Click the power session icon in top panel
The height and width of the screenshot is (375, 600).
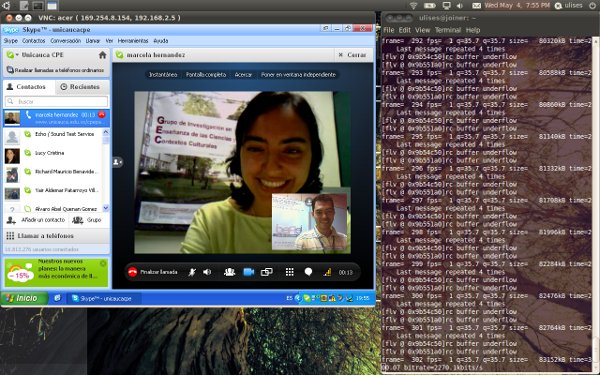pyautogui.click(x=592, y=5)
